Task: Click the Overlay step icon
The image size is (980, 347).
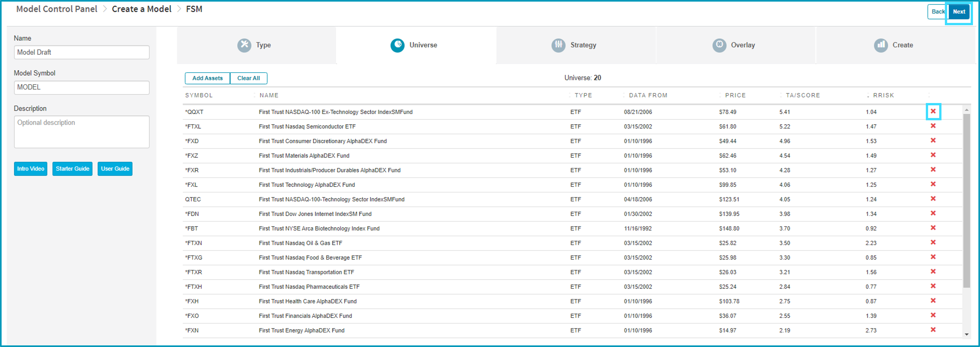Action: tap(719, 45)
